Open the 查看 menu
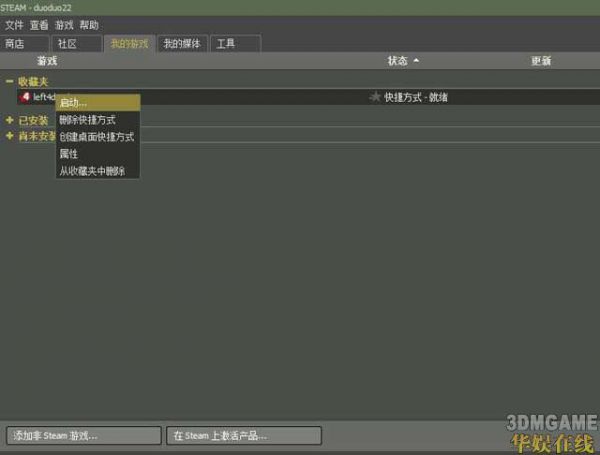 pos(39,25)
